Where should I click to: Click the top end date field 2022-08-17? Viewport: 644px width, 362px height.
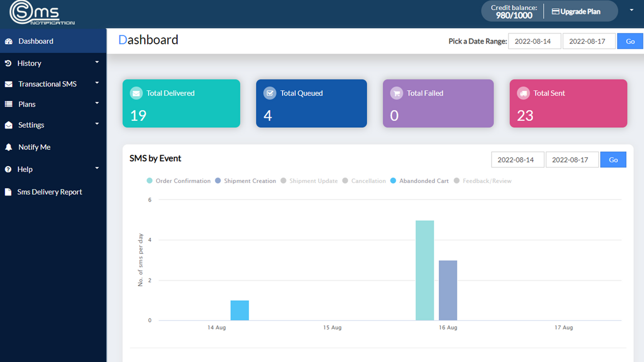[x=589, y=41]
